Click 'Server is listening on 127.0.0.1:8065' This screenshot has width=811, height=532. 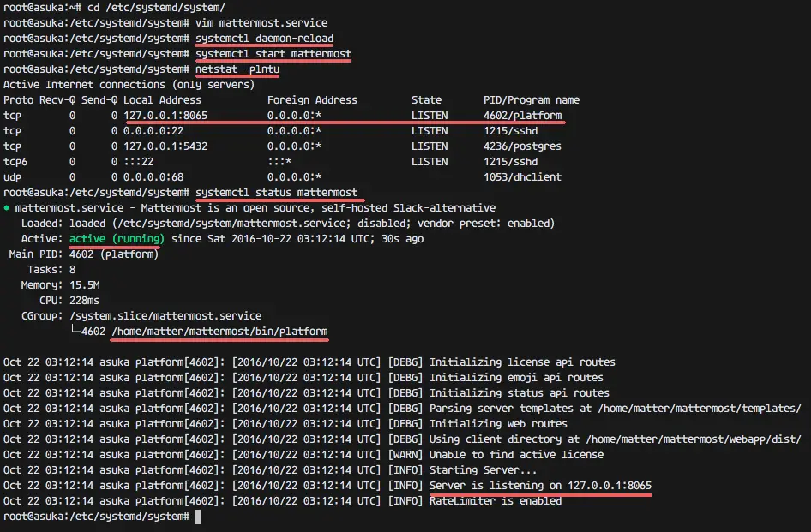click(x=540, y=486)
